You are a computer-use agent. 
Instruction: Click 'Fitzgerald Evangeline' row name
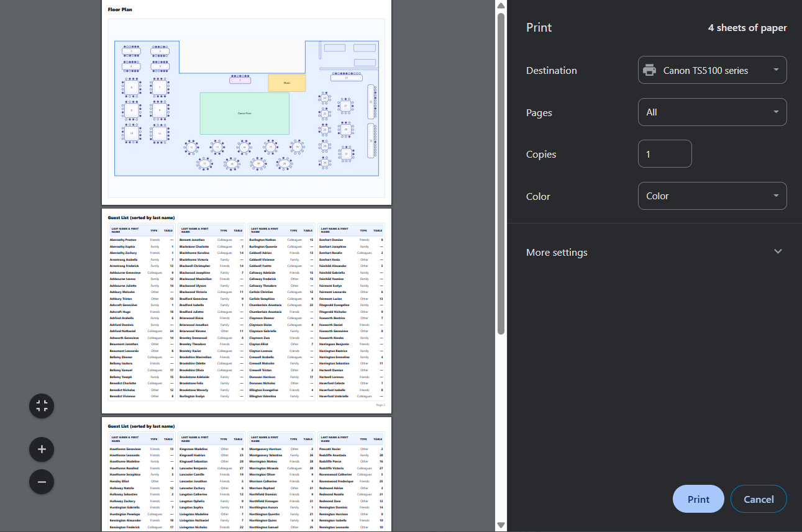334,305
